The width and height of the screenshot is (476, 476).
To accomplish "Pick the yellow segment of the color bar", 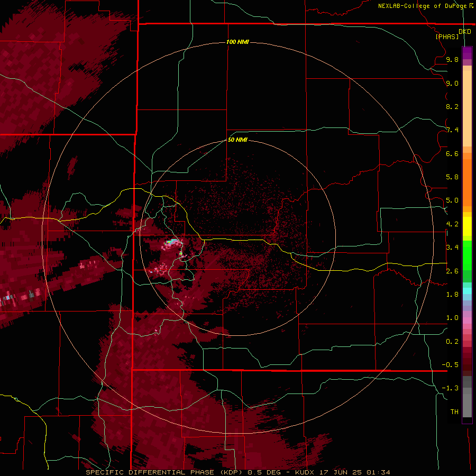I will 467,226.
